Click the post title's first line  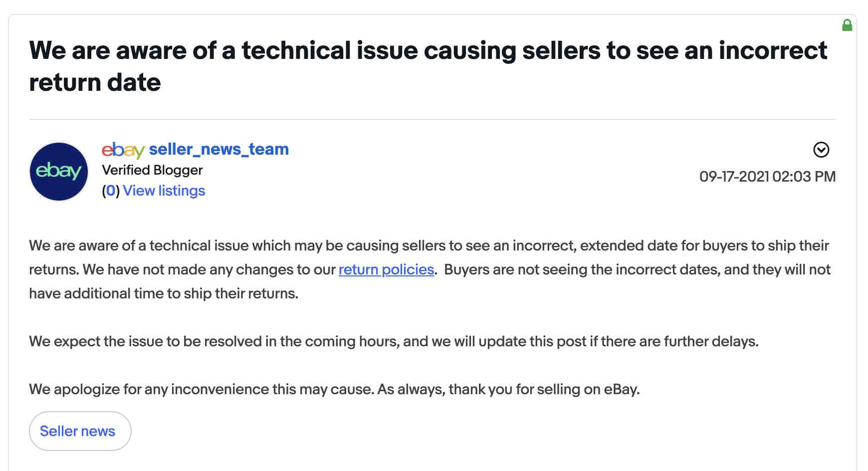click(x=428, y=50)
